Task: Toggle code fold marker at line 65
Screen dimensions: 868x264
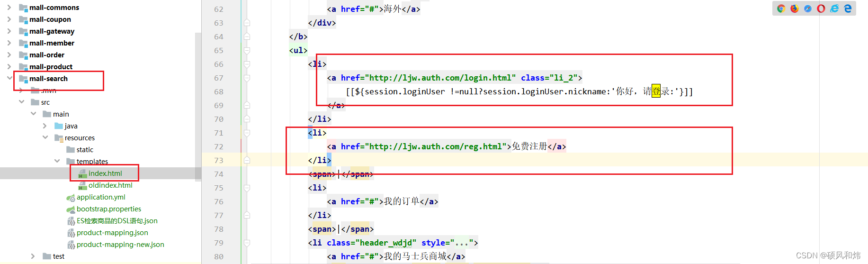Action: (247, 50)
